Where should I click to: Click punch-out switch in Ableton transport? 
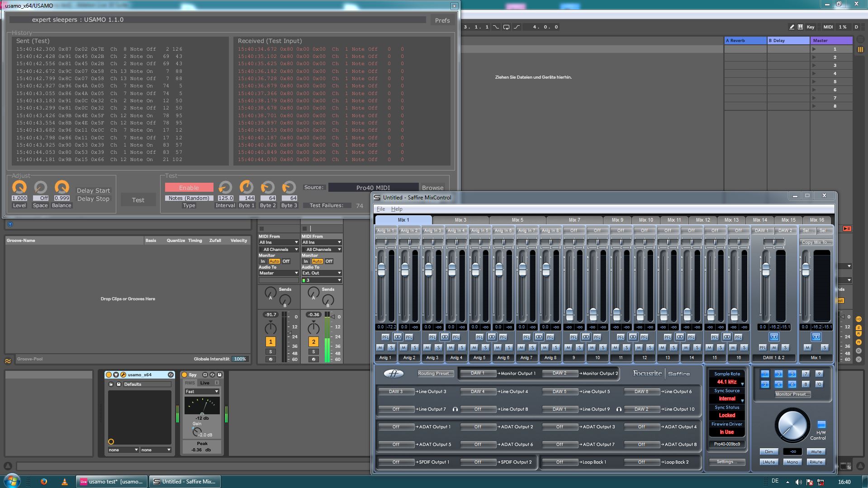(x=517, y=27)
